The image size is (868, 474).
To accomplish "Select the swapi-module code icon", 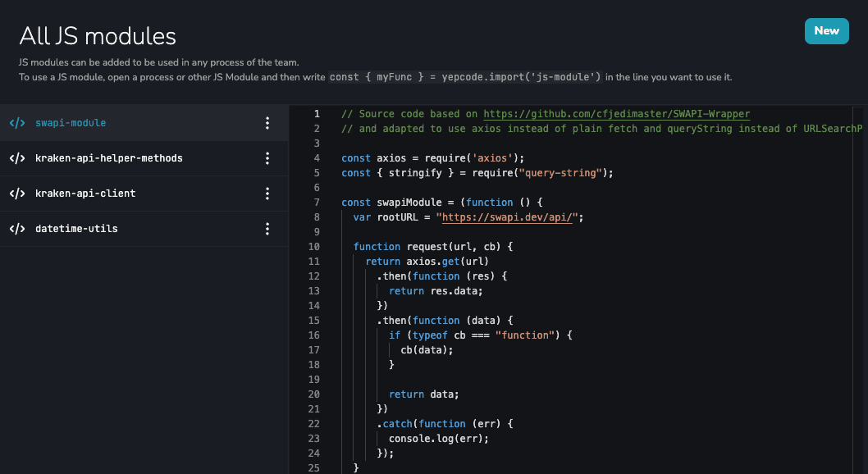I will pos(17,123).
